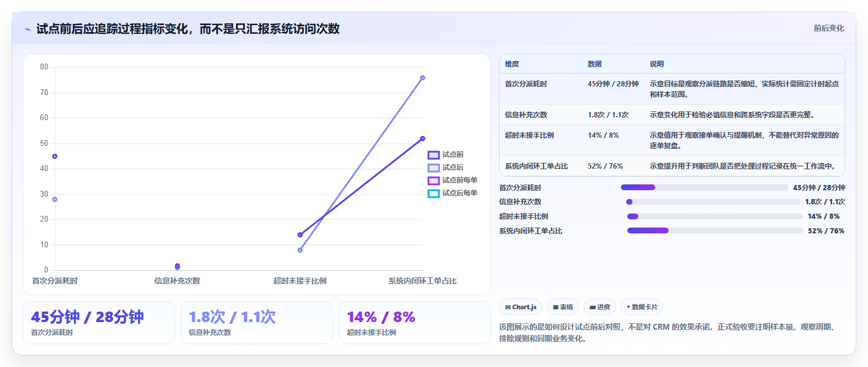
Task: Click the 首次分派耗时 progress bar
Action: pos(704,187)
